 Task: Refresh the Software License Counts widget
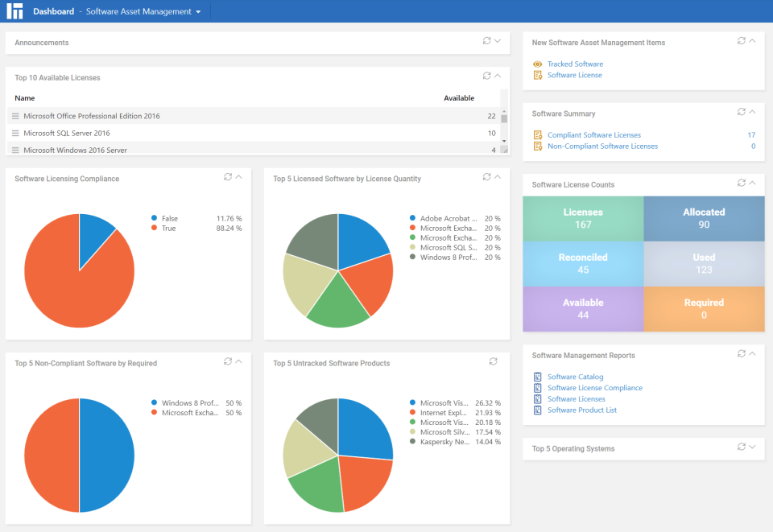pos(741,183)
